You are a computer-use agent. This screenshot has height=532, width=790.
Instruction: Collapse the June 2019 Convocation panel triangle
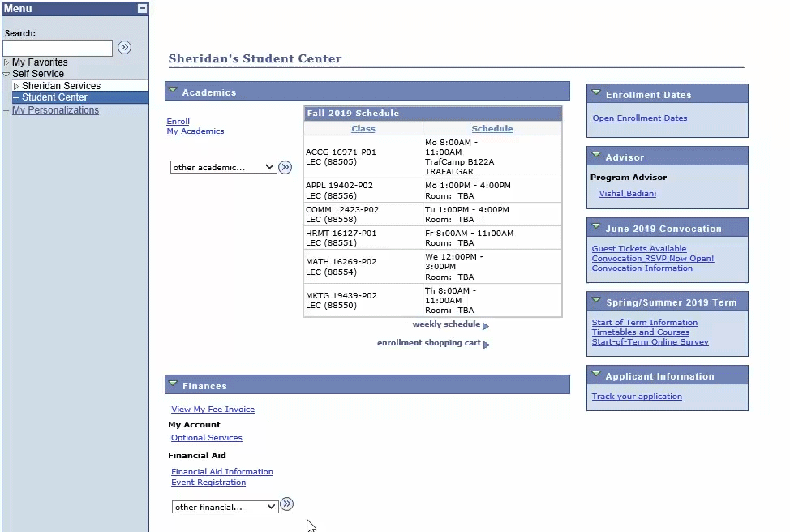[x=596, y=227]
